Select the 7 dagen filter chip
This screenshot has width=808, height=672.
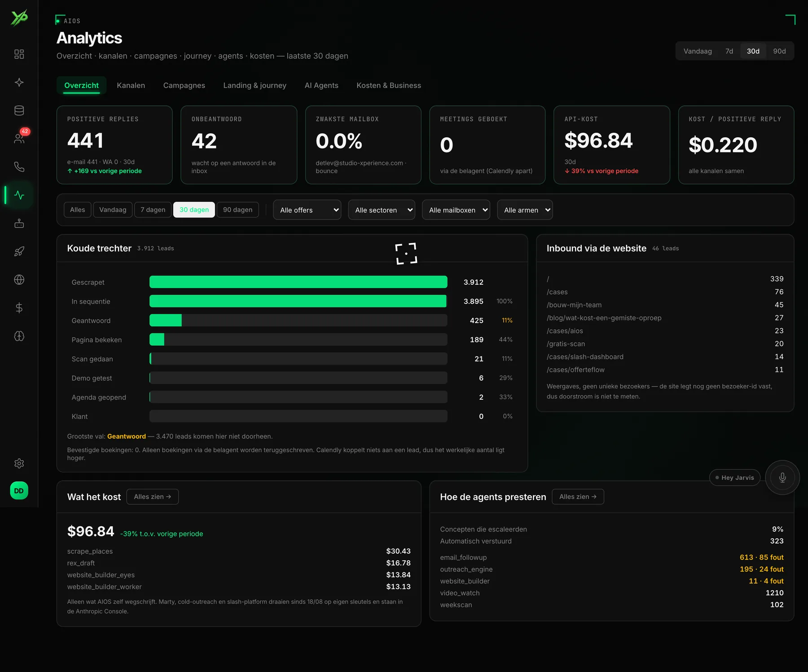[153, 209]
